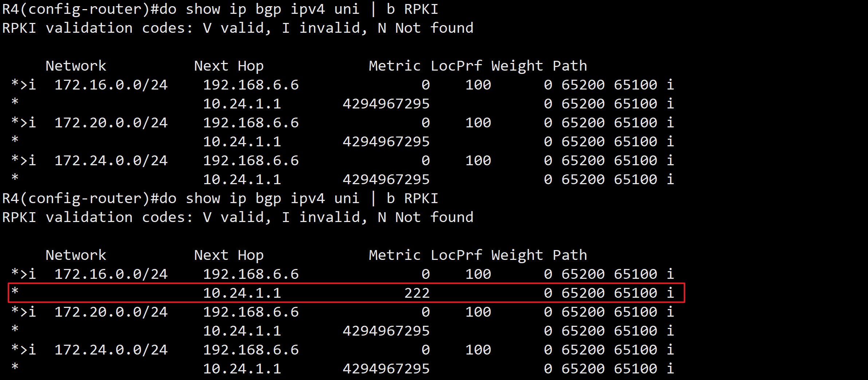Click LocPrf 100 in upper table's 172.16.0.0/24 row

pos(478,85)
